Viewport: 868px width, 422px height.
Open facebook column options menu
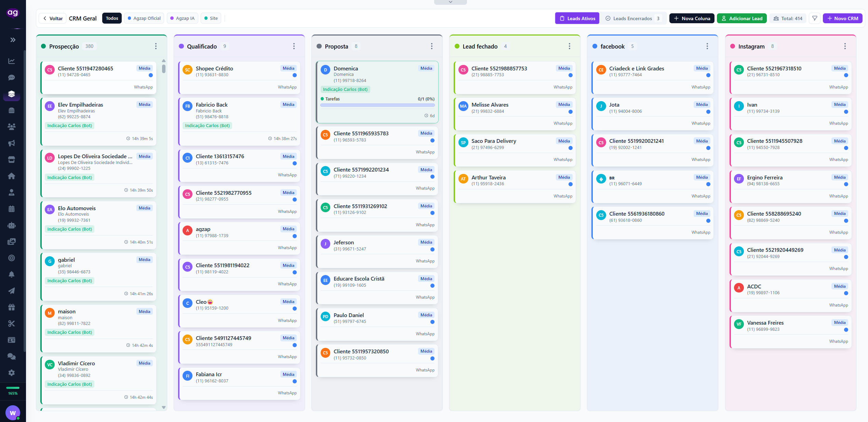click(707, 46)
